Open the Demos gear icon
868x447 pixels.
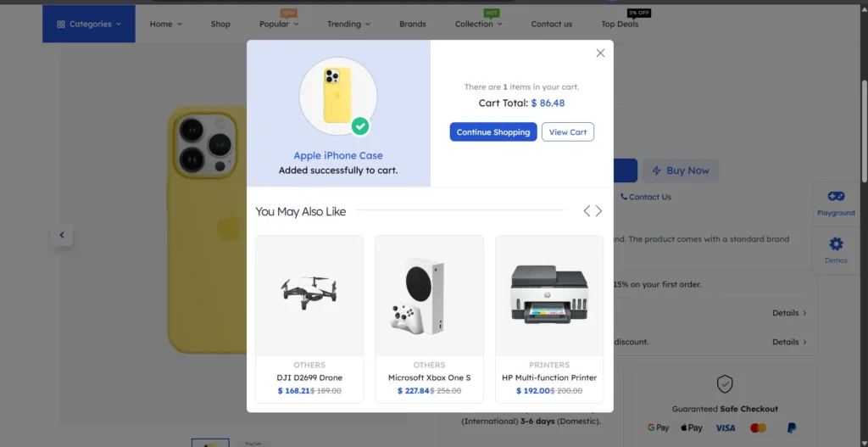836,244
